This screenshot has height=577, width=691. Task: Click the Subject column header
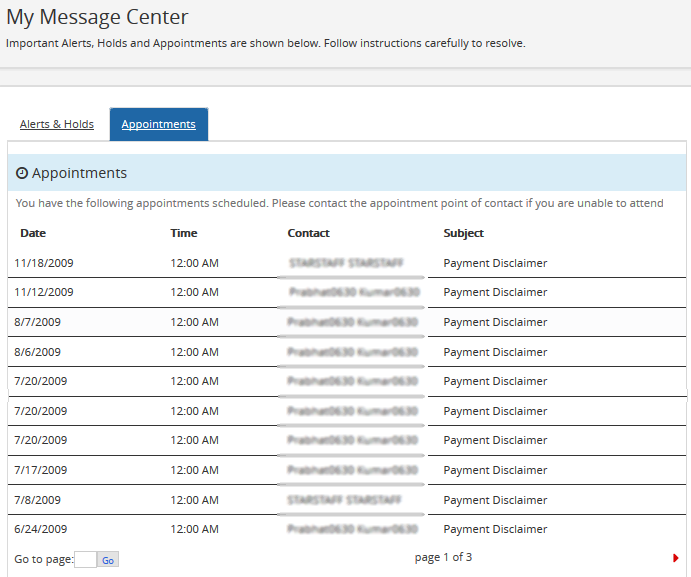coord(463,233)
